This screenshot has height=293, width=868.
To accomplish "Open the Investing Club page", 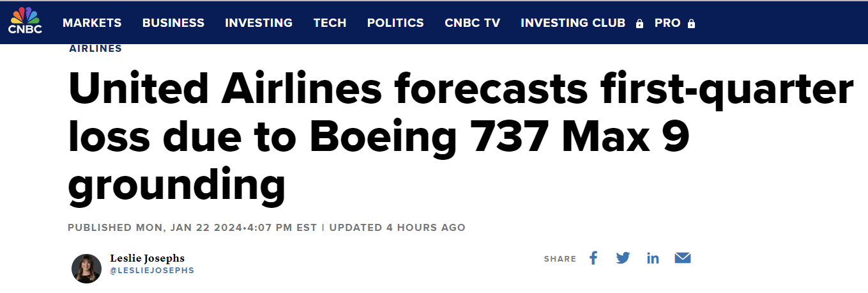I will (x=572, y=23).
